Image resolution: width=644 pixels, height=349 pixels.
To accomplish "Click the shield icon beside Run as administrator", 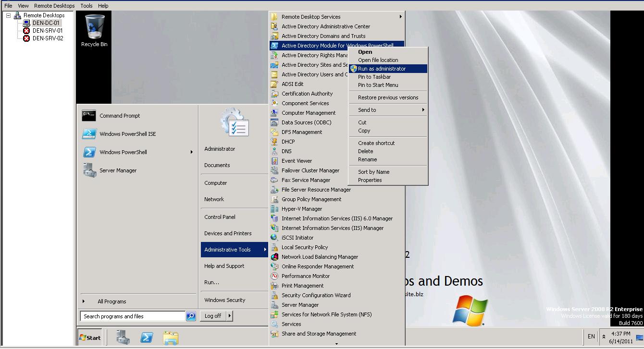I will point(354,69).
